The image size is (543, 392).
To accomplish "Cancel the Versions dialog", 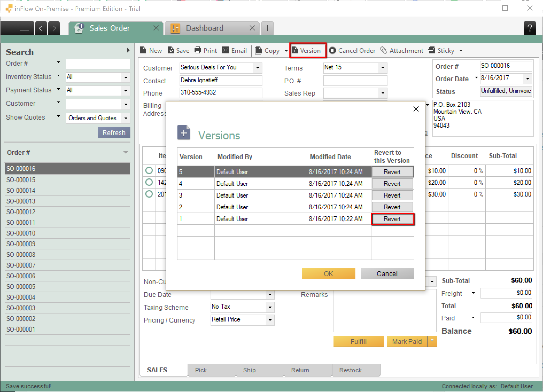I will (387, 274).
